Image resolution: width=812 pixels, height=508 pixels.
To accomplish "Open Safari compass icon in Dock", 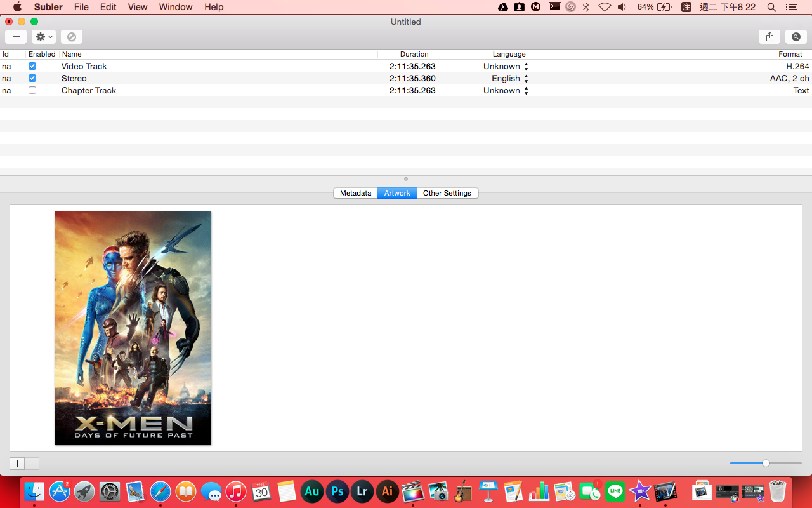I will [160, 491].
